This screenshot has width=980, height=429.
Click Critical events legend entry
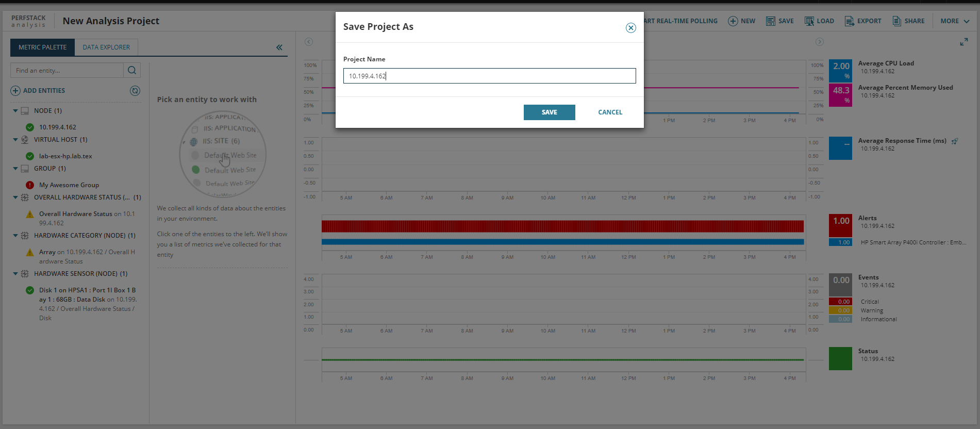point(870,302)
